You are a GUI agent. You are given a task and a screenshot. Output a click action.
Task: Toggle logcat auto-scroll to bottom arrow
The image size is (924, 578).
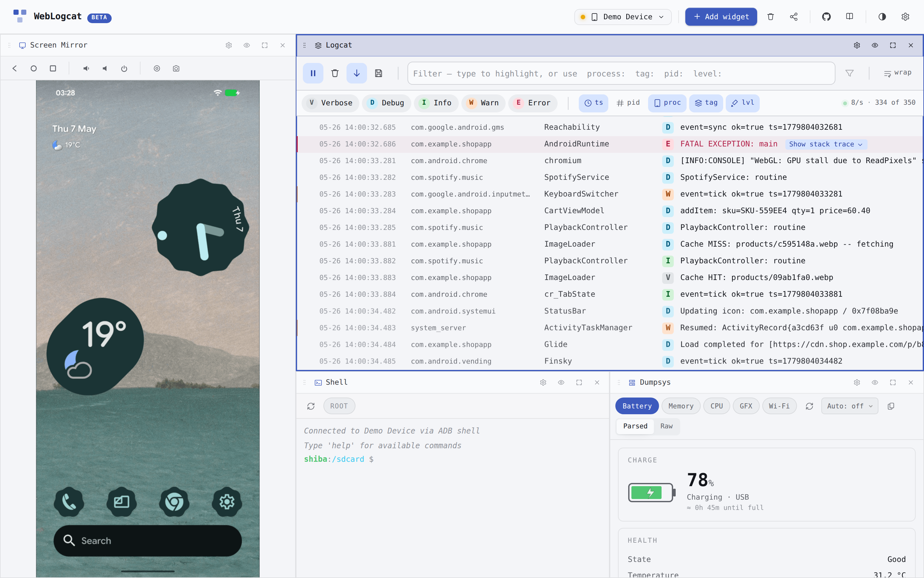pos(357,74)
